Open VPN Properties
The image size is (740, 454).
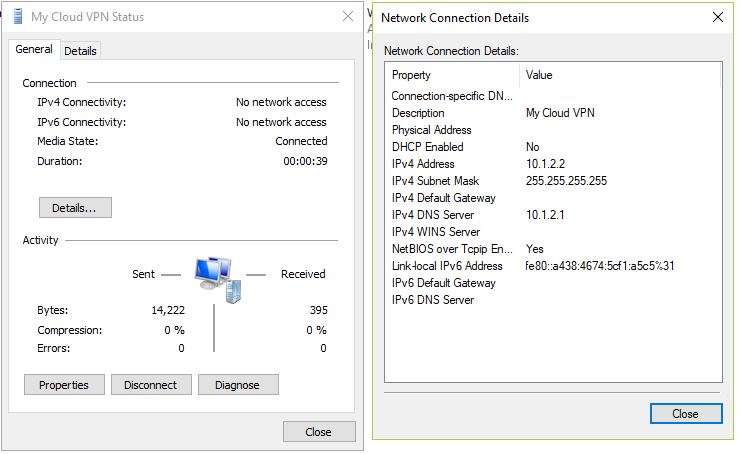(64, 385)
